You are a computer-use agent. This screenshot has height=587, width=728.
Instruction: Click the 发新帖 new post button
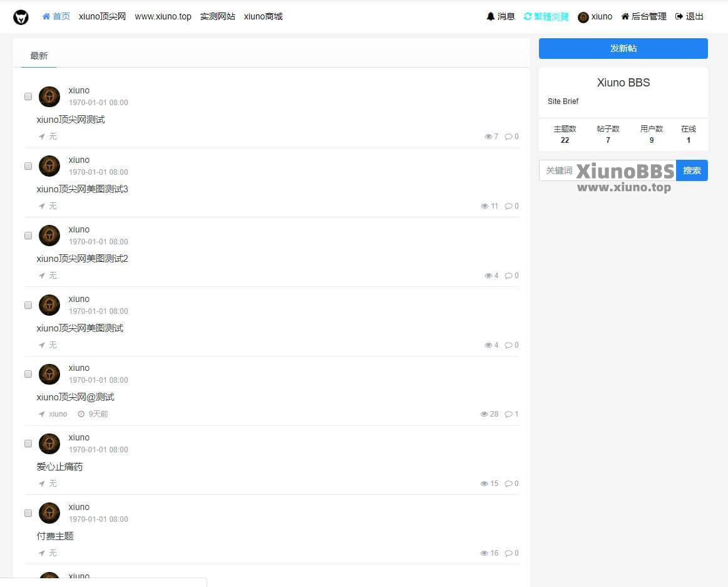coord(623,48)
